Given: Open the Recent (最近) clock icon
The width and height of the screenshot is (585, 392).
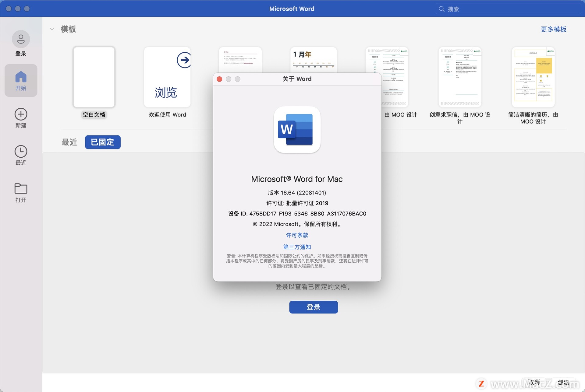Looking at the screenshot, I should 21,151.
